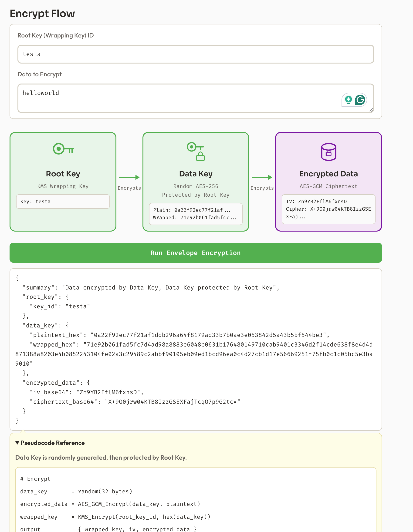Click the '"plaintext_hex"' JSON line
The image size is (413, 532).
[x=179, y=335]
